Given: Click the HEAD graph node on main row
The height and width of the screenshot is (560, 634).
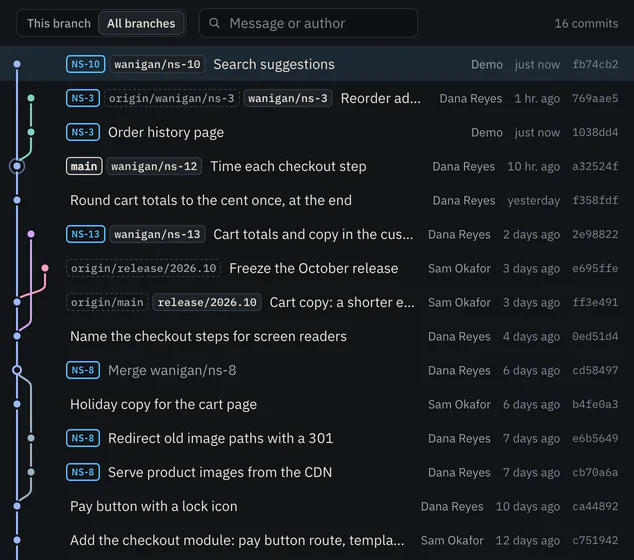Looking at the screenshot, I should 17,166.
